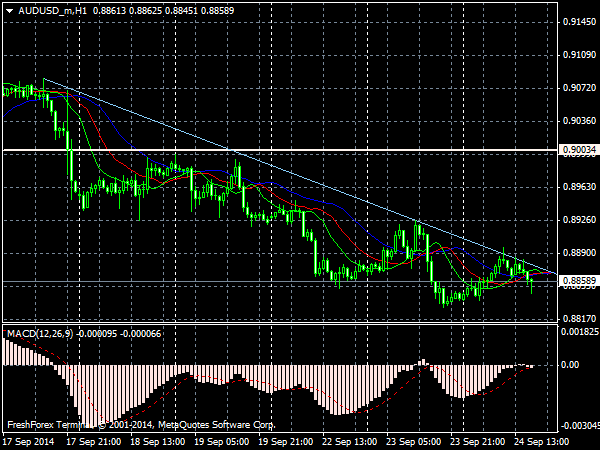Click price scale value 0.91450
This screenshot has height=450, width=600.
pyautogui.click(x=579, y=22)
